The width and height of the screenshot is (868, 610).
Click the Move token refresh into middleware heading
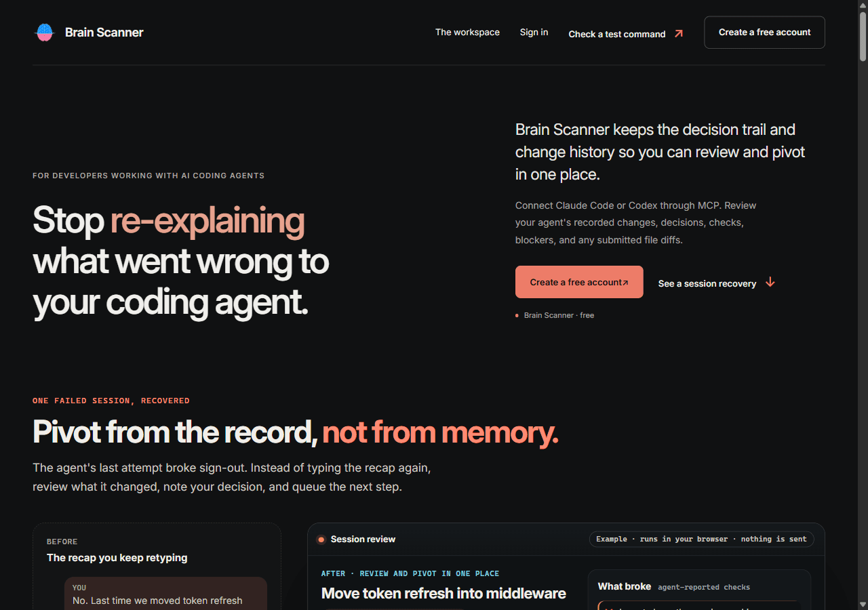(x=443, y=593)
